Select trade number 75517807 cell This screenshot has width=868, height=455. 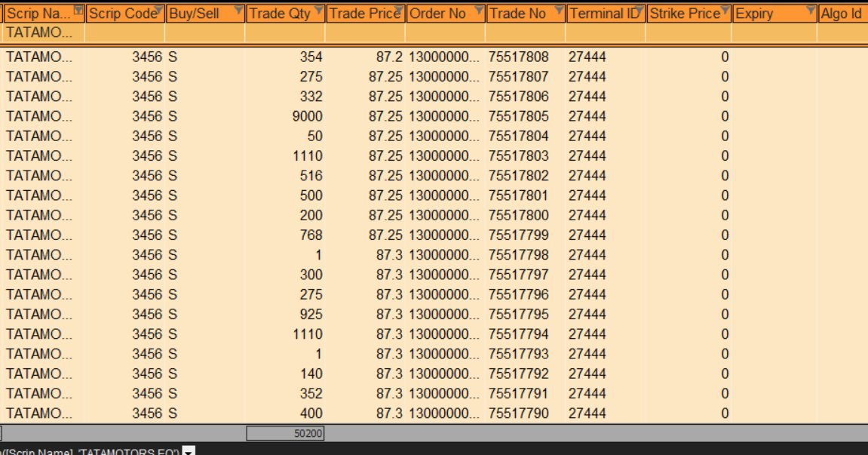click(526, 76)
